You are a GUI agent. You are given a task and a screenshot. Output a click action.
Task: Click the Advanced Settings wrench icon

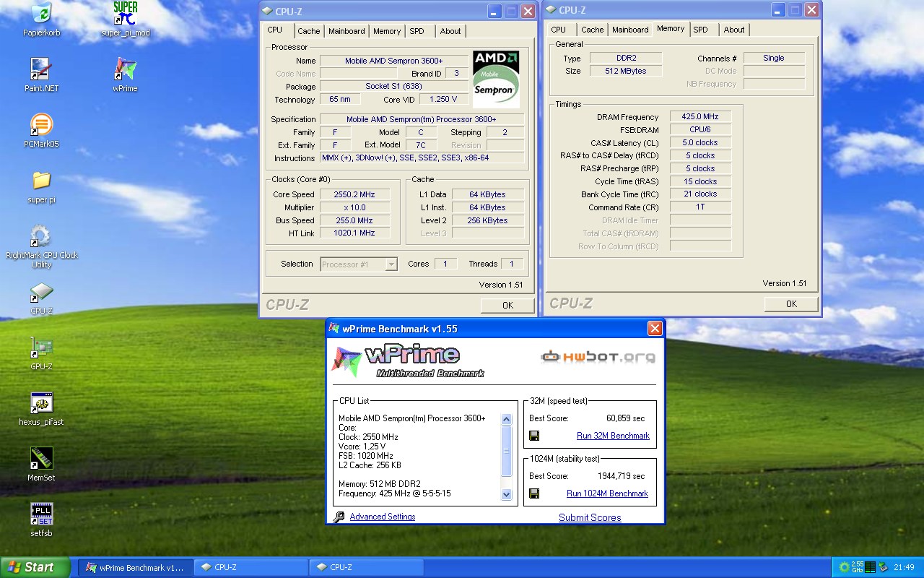[339, 517]
